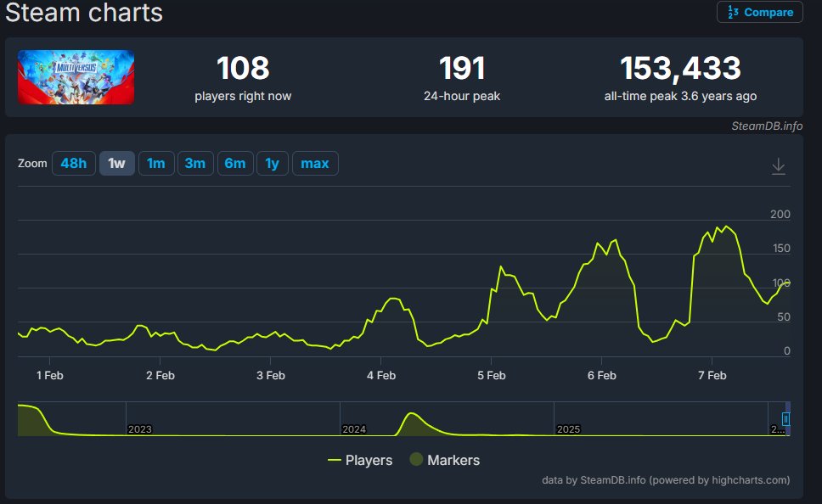
Task: Toggle the Markers series in legend
Action: point(445,460)
